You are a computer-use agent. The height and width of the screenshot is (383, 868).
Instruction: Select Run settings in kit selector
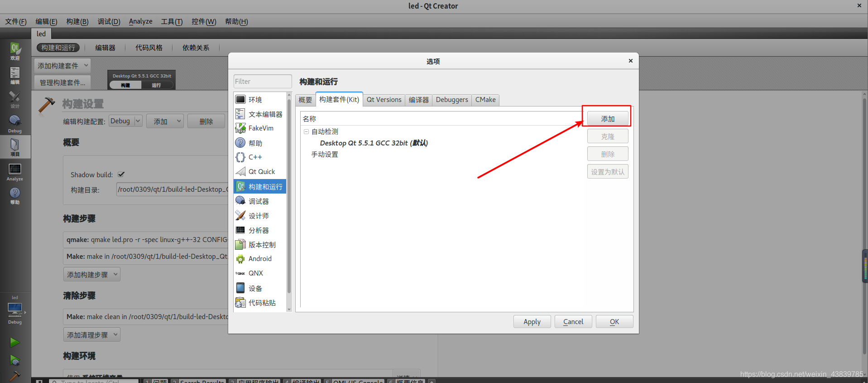click(156, 85)
